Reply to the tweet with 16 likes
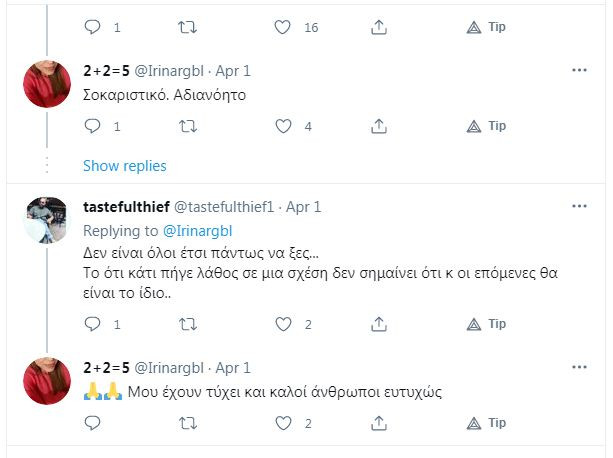 [92, 27]
